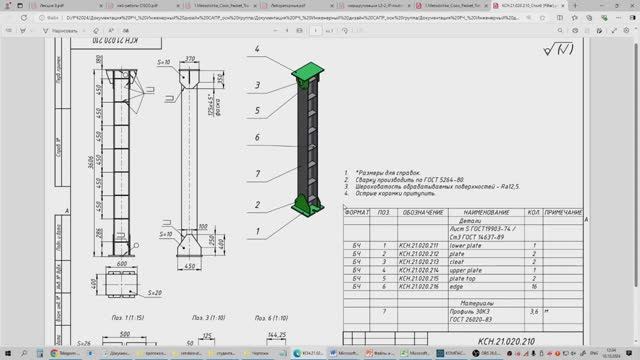
Task: Open Edge settings and more menu
Action: [x=618, y=18]
